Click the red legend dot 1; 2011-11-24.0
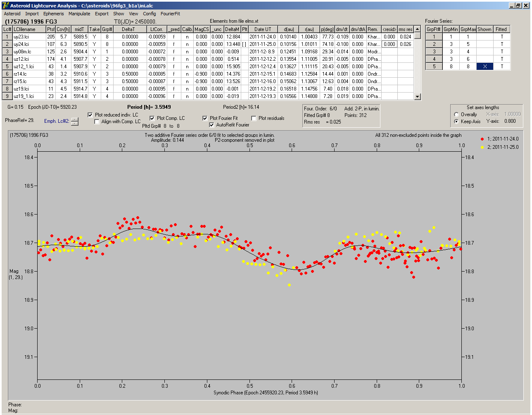The height and width of the screenshot is (415, 532). click(482, 139)
